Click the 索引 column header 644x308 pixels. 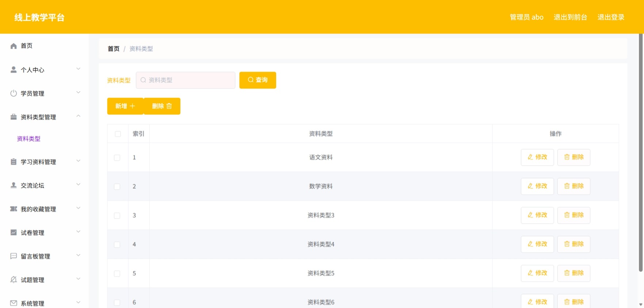[138, 134]
